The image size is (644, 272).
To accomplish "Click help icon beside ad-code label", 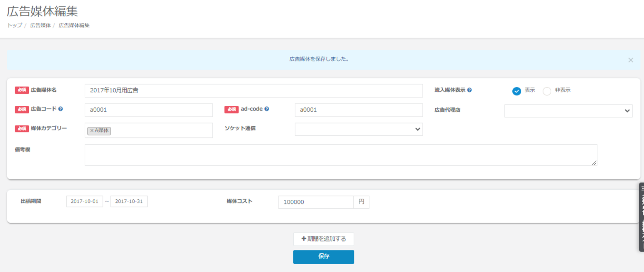I will click(267, 109).
